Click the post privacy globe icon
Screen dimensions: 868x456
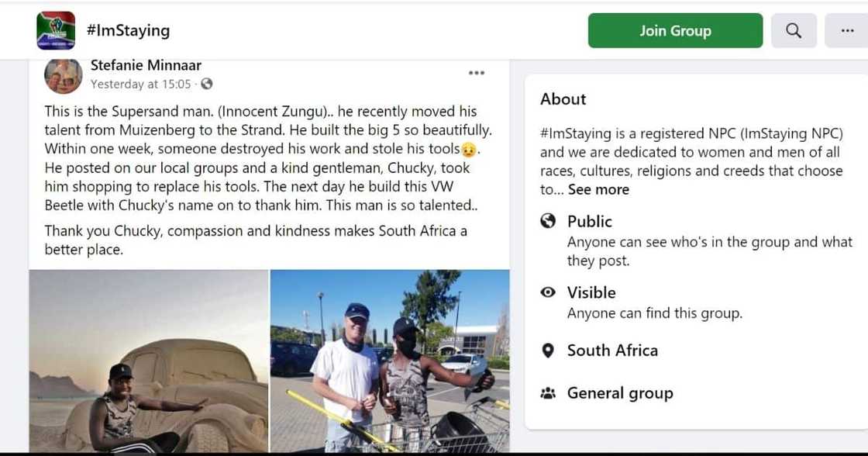coord(207,84)
